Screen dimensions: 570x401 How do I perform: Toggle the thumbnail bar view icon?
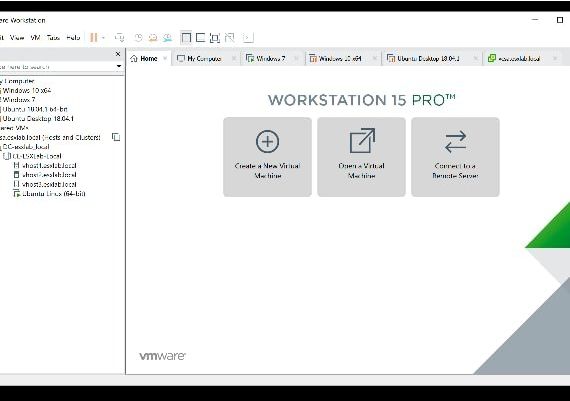click(200, 37)
